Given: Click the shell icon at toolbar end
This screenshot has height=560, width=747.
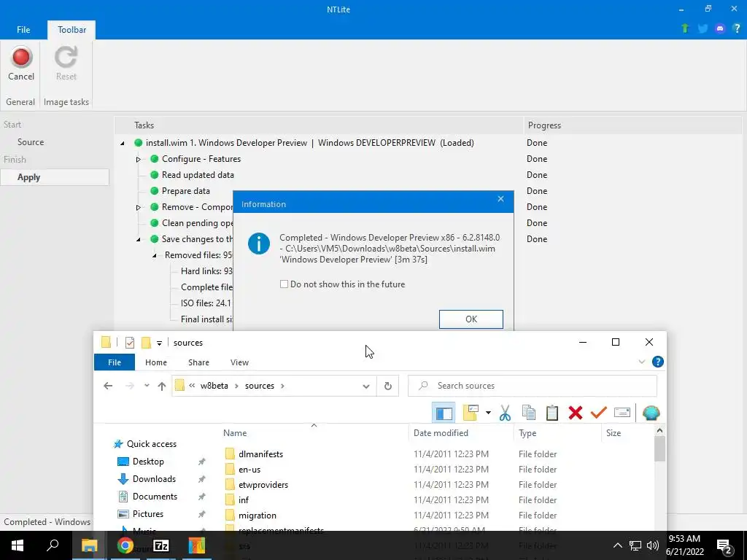Looking at the screenshot, I should 651,413.
